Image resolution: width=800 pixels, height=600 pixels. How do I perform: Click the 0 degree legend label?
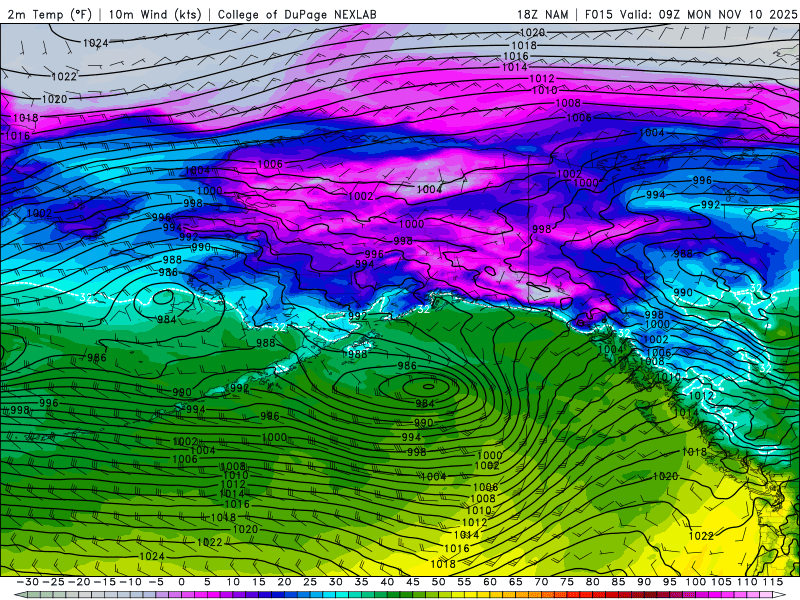pos(182,582)
